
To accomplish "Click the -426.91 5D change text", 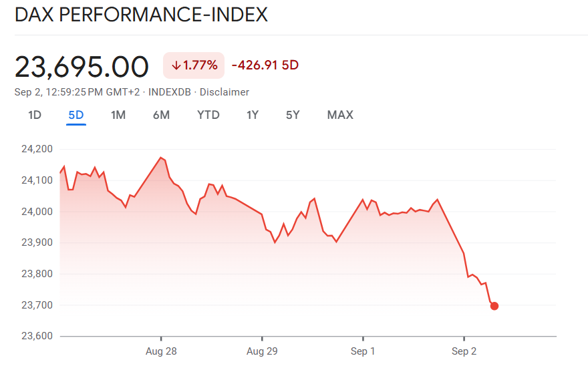I will click(x=265, y=65).
